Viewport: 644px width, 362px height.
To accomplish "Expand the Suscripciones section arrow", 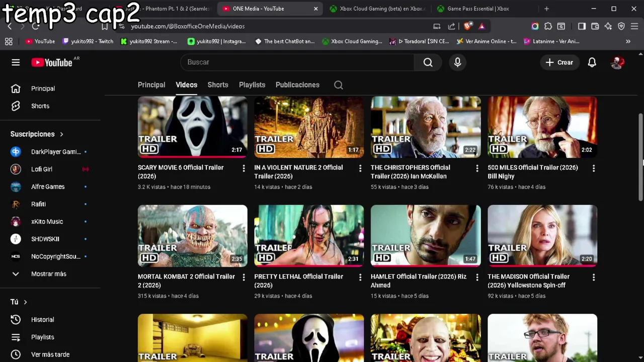I will [61, 134].
